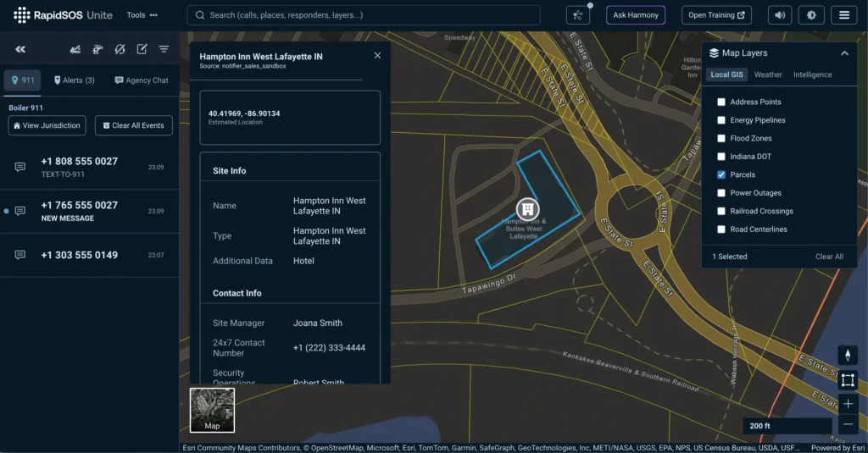Screen dimensions: 868x453
Task: Uncheck the Parcels layer checkbox
Action: tap(721, 174)
